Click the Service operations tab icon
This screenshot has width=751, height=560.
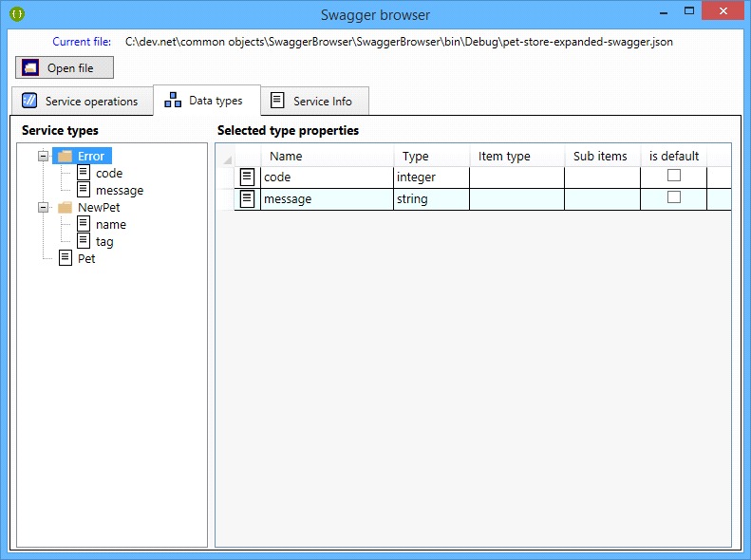click(29, 101)
